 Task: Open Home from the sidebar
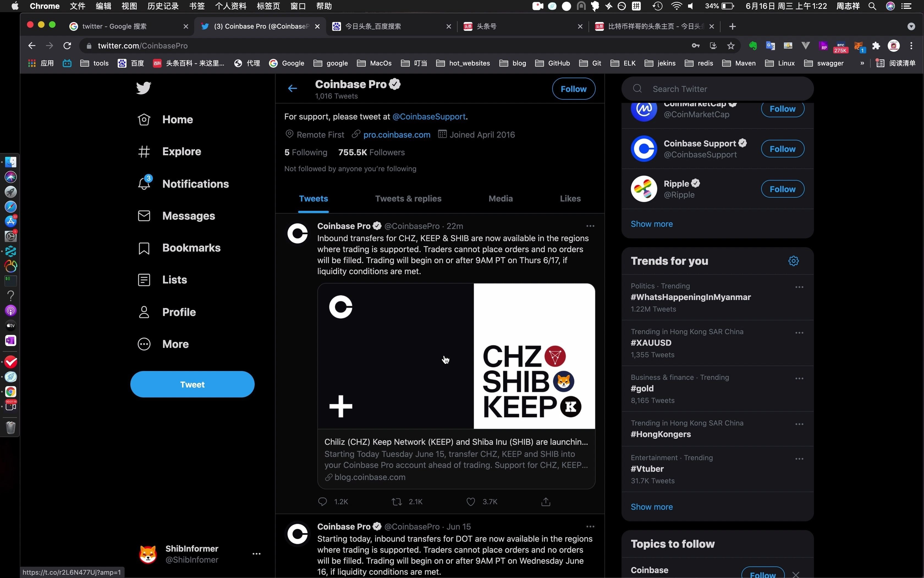[x=165, y=120]
